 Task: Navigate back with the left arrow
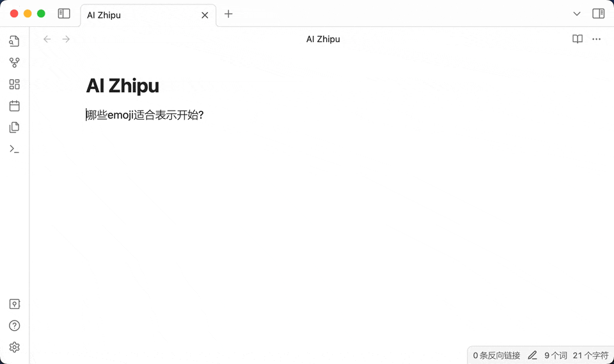(x=47, y=39)
